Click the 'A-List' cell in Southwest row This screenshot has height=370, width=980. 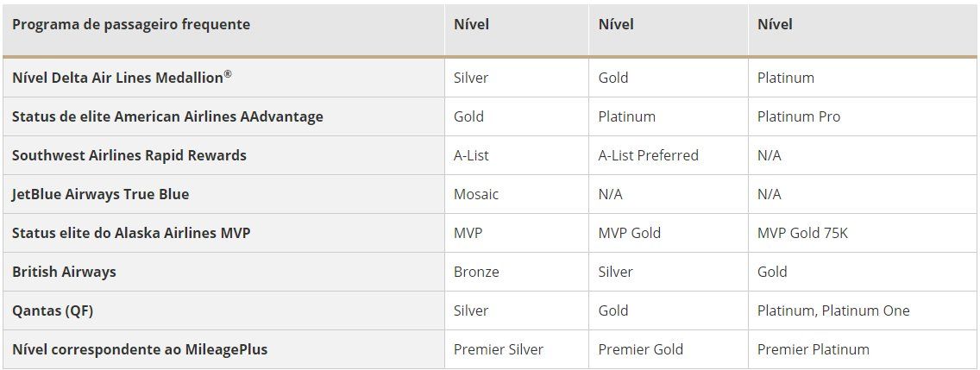pyautogui.click(x=471, y=155)
